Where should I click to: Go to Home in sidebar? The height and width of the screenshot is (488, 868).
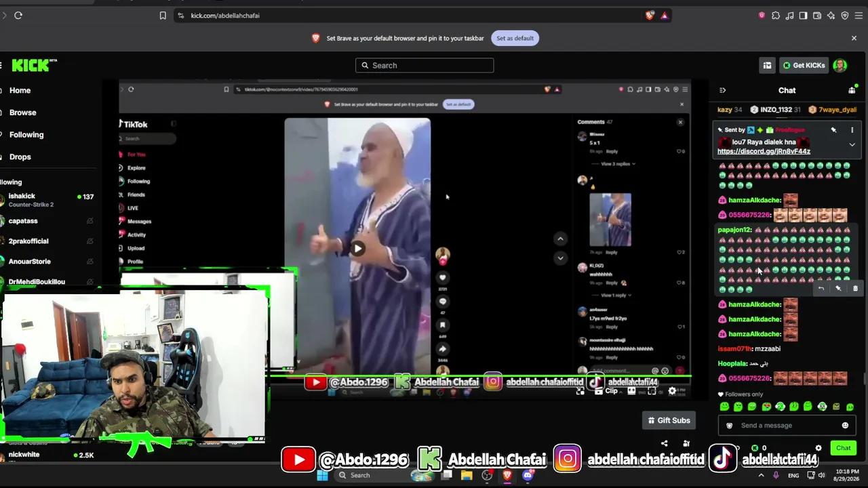(20, 90)
